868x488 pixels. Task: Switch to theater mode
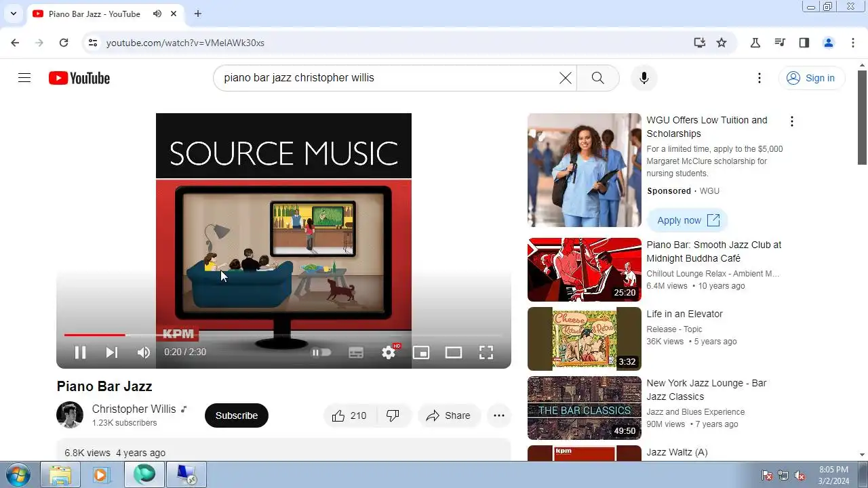(x=454, y=352)
